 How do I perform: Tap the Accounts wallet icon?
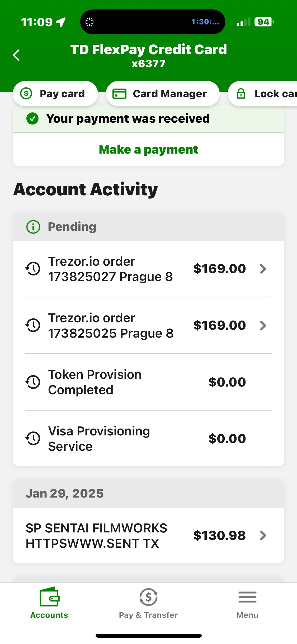coord(49,597)
